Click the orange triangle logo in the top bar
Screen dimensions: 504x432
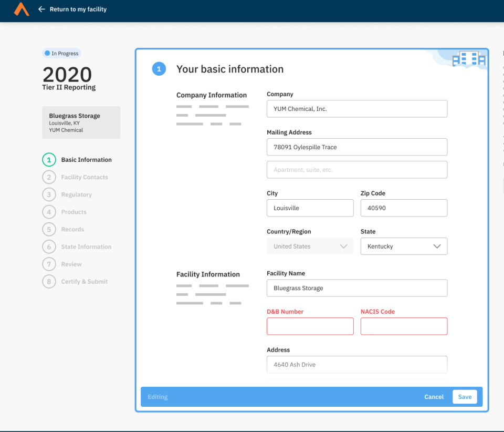pos(20,9)
